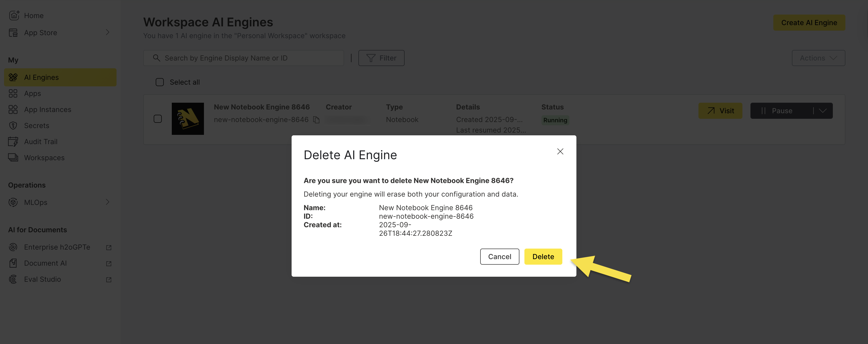868x344 pixels.
Task: Select the Audit Trail sidebar icon
Action: coord(14,142)
